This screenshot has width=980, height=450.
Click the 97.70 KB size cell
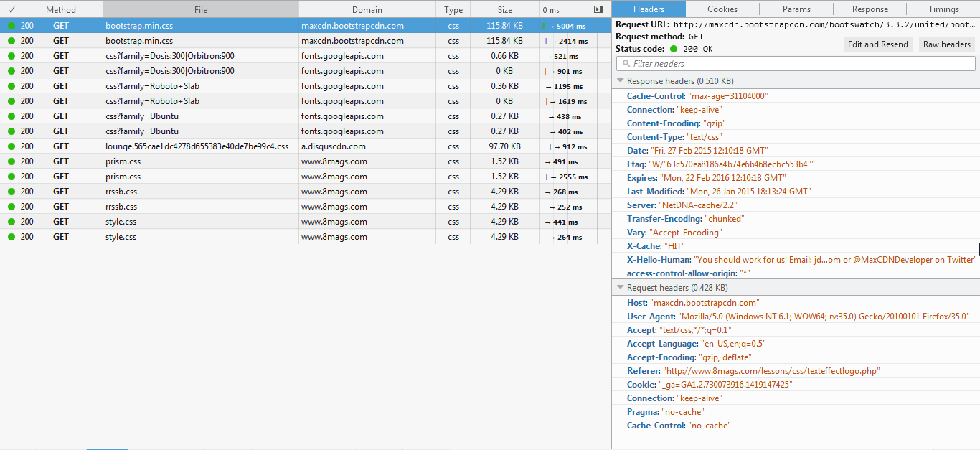(x=504, y=146)
